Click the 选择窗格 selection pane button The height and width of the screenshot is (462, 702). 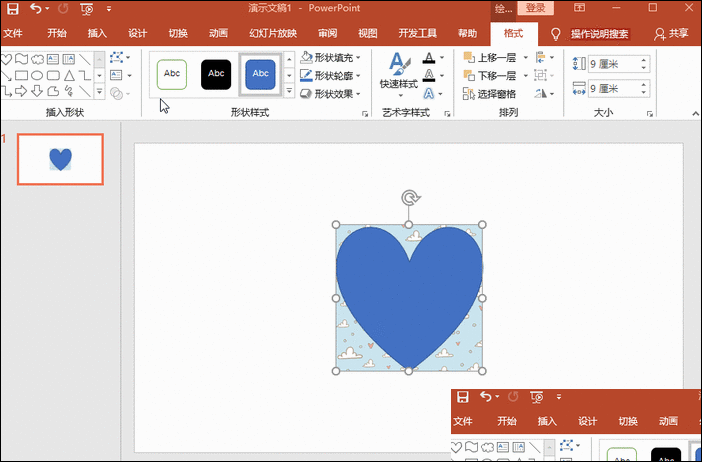[x=490, y=93]
